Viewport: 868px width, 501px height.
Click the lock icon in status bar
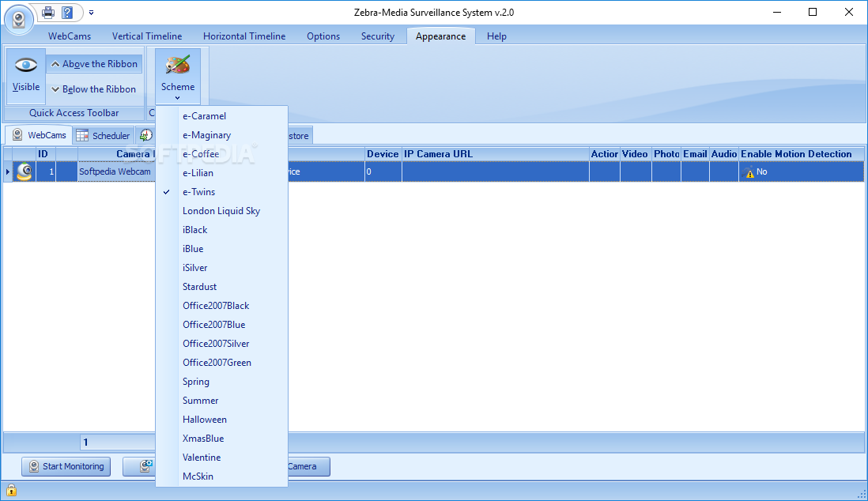11,490
